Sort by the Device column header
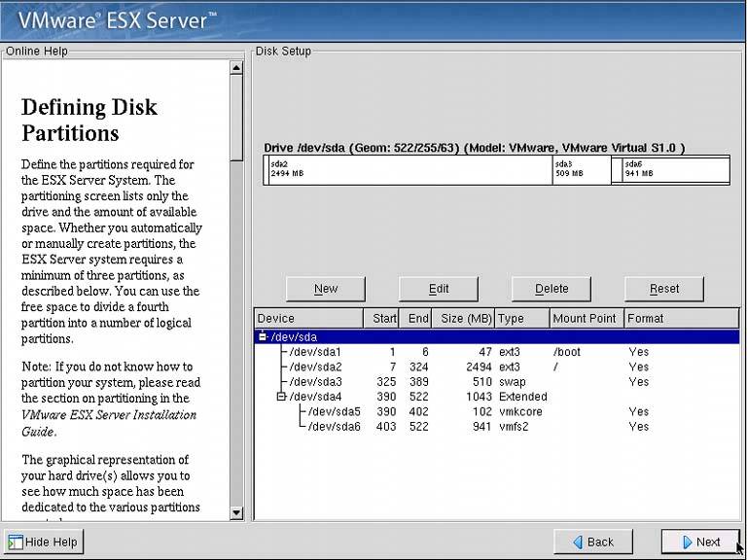747x560 pixels. [309, 319]
